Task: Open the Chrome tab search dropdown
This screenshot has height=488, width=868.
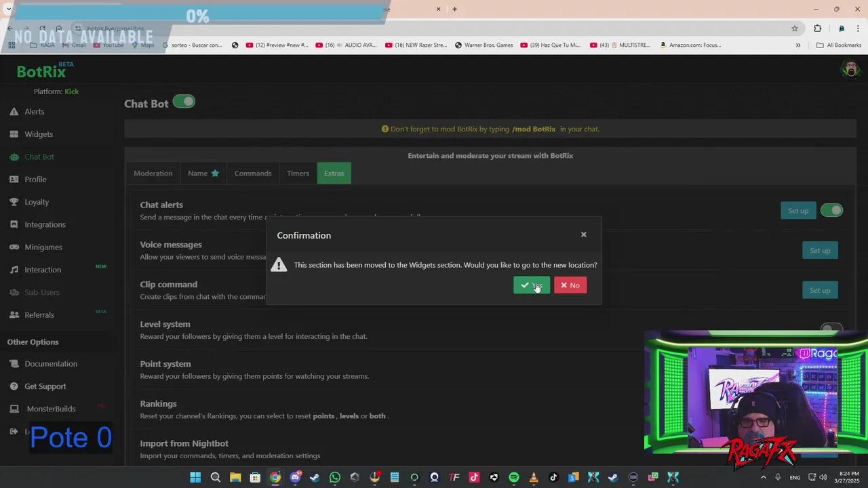Action: click(x=9, y=9)
